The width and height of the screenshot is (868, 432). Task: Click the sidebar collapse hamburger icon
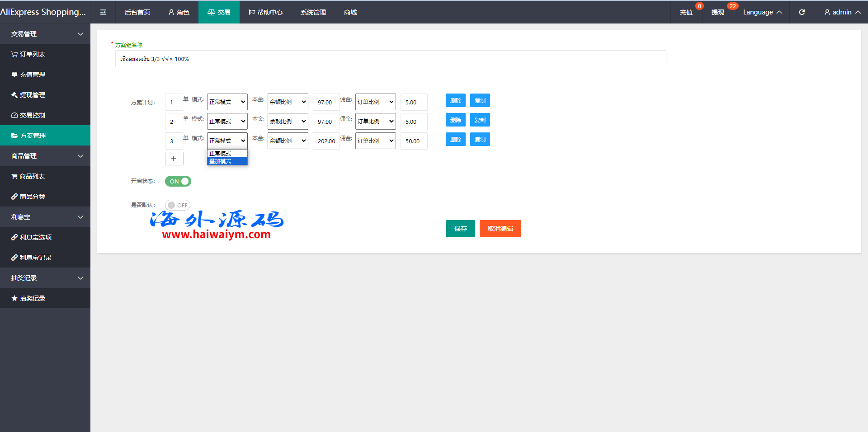tap(103, 12)
